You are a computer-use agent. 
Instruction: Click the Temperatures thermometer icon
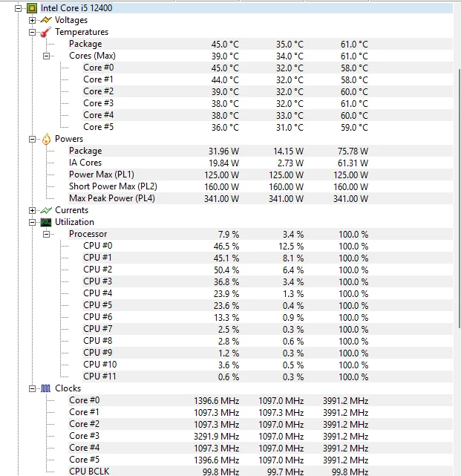[x=46, y=32]
